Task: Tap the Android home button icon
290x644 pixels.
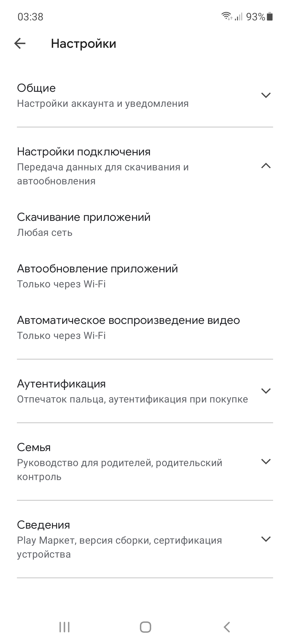Action: [145, 627]
